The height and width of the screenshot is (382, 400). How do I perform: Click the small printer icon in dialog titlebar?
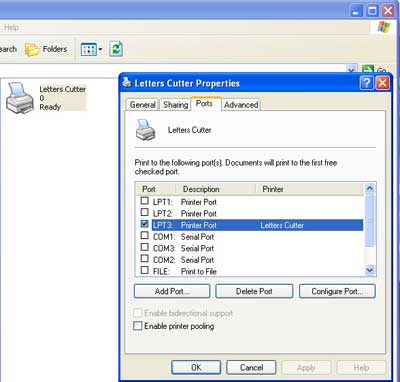(127, 82)
